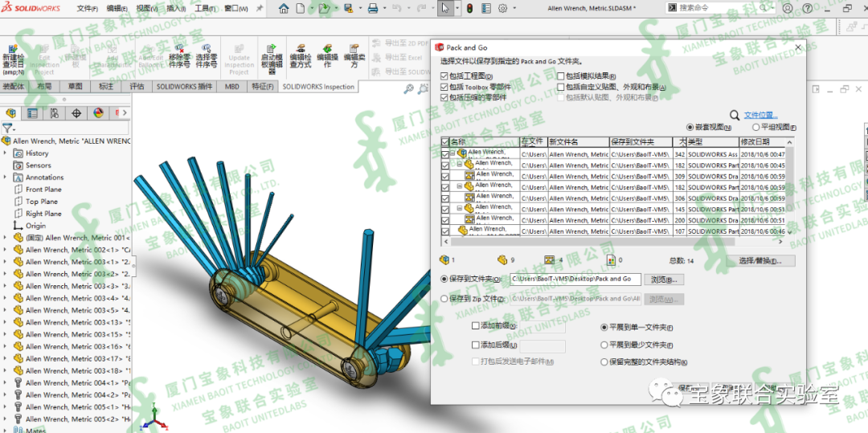This screenshot has height=433, width=868.
Task: Collapse the top Allen Wrench assembly row
Action: [x=452, y=153]
